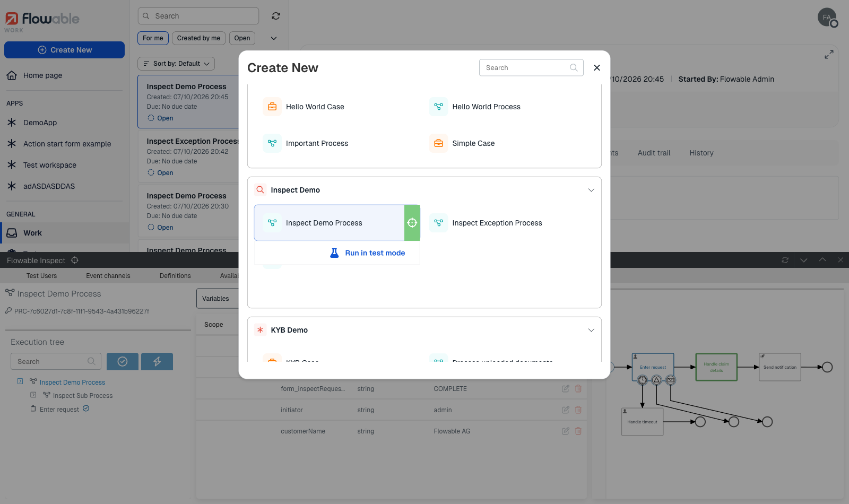
Task: Edit the form_inspectRequest variable
Action: (x=566, y=388)
